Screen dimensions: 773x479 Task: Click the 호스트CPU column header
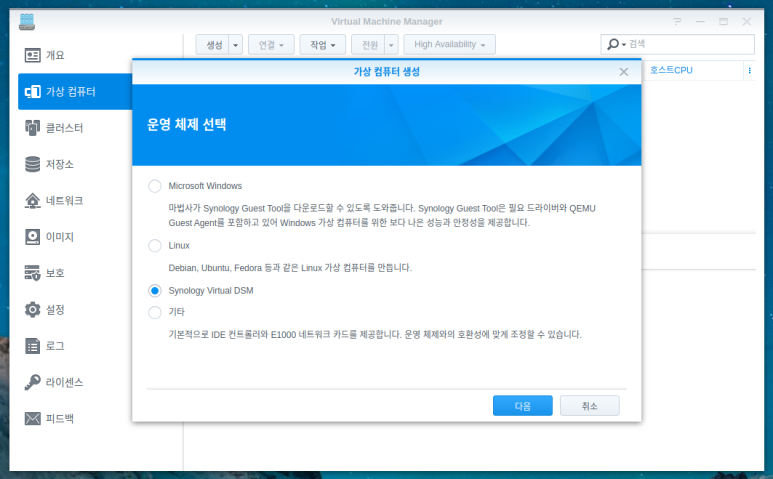coord(671,70)
